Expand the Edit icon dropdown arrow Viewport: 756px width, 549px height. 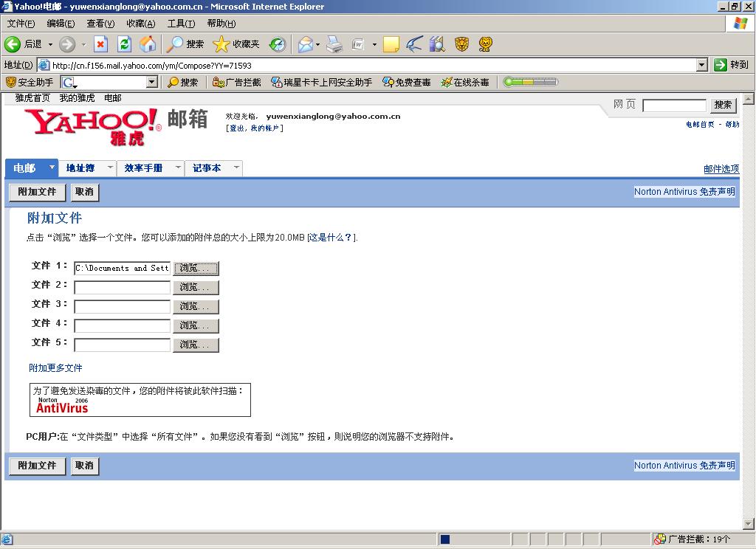[374, 44]
